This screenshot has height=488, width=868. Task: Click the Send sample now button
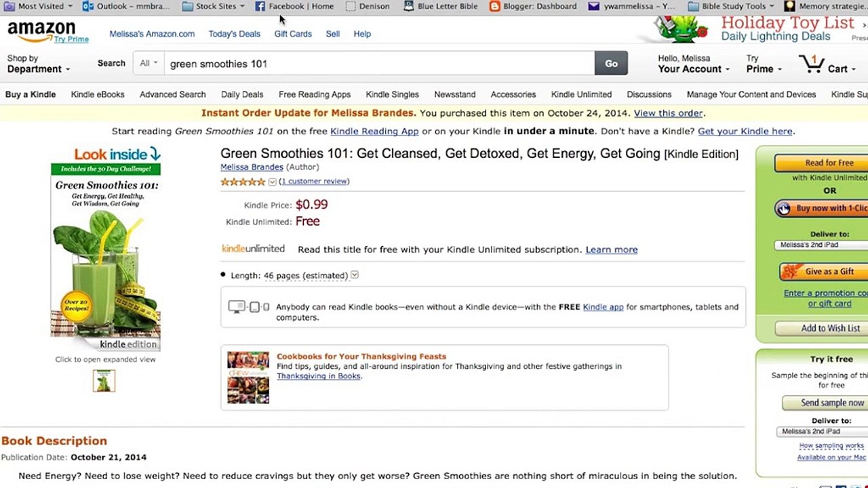(x=825, y=403)
